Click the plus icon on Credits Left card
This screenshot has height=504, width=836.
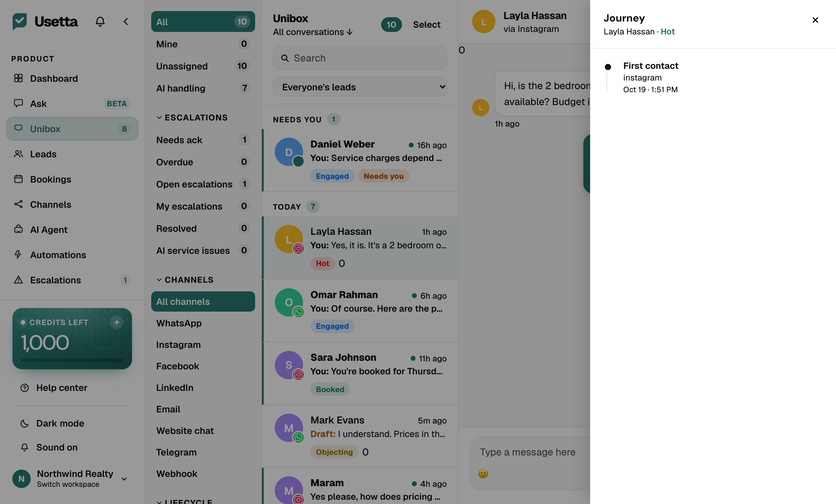117,322
